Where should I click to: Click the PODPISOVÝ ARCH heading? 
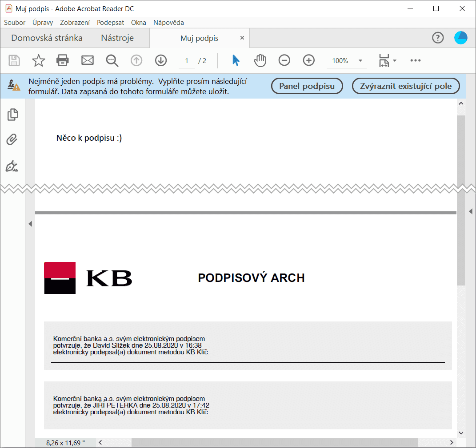(x=251, y=278)
